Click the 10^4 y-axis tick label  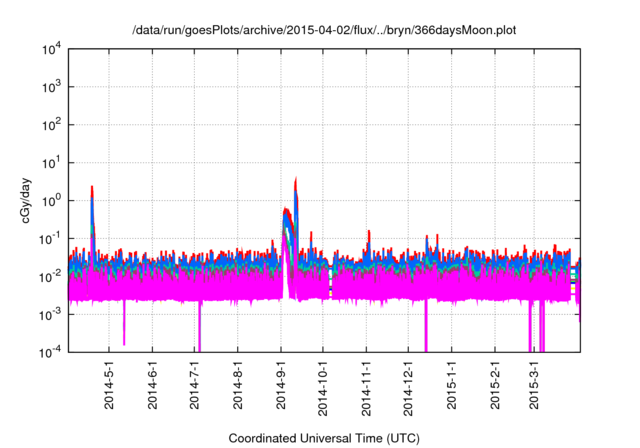click(52, 49)
